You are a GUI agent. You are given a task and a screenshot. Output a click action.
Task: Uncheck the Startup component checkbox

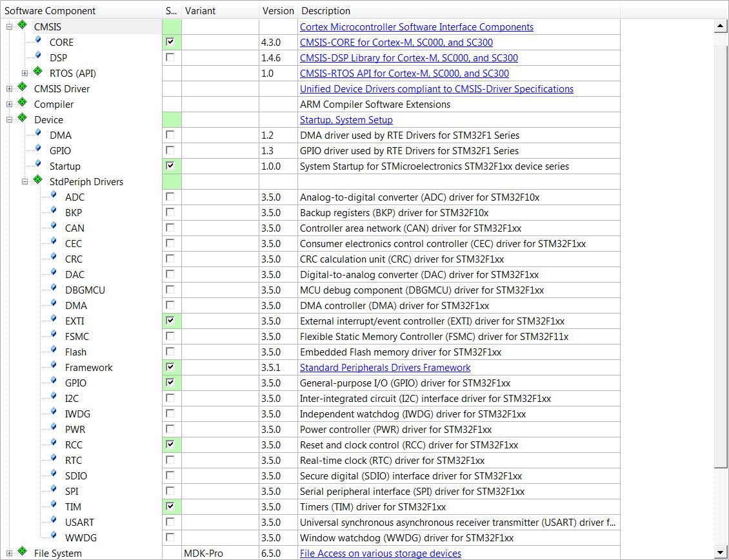point(170,166)
